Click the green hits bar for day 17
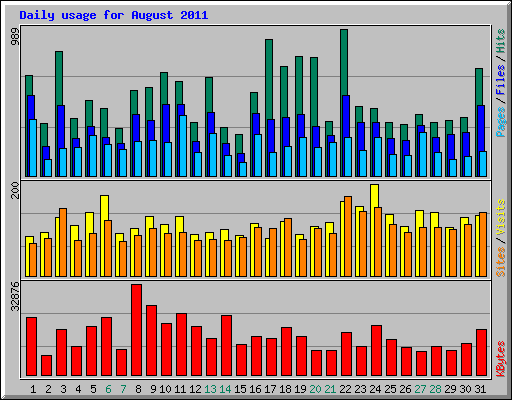 (x=269, y=79)
